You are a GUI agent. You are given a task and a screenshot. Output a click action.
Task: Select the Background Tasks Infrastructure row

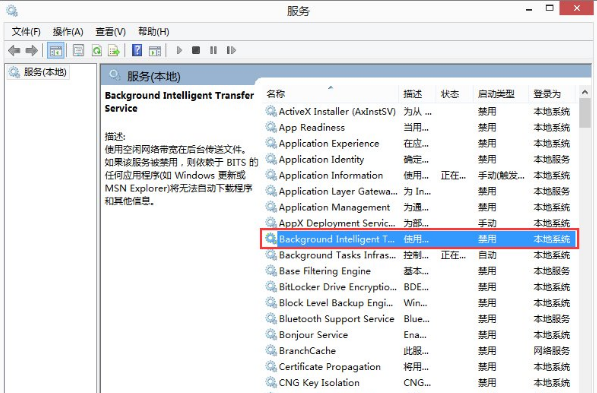[420, 255]
